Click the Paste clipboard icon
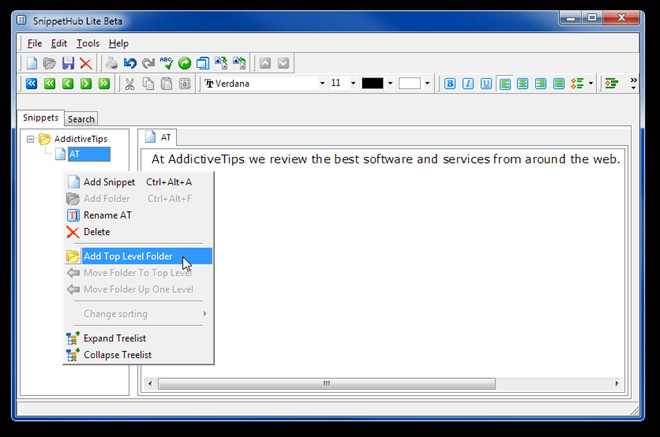This screenshot has width=660, height=437. 167,83
